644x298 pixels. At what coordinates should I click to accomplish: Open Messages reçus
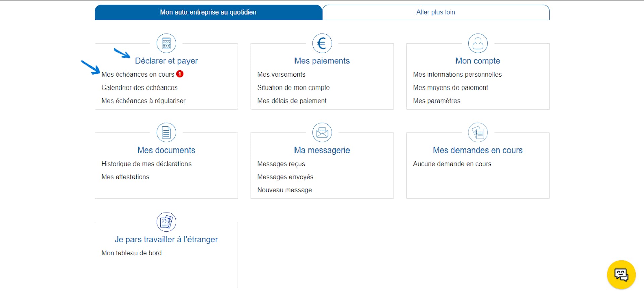[281, 164]
